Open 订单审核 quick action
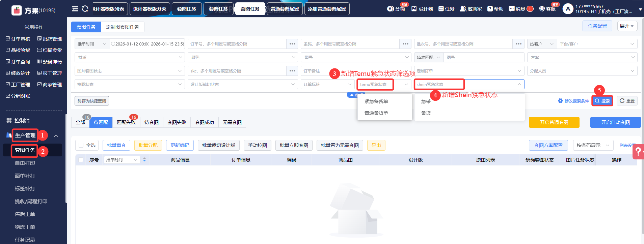 pos(18,39)
